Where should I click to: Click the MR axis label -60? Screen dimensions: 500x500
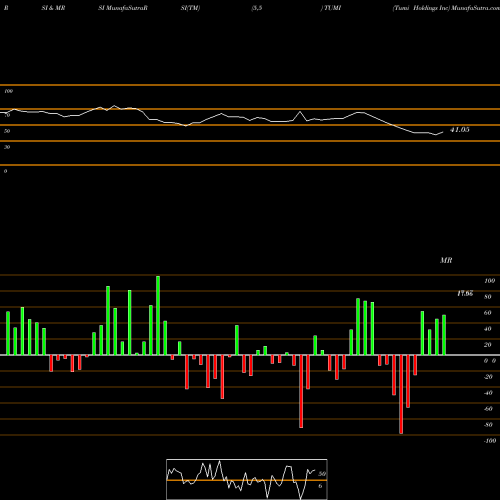click(x=488, y=409)
